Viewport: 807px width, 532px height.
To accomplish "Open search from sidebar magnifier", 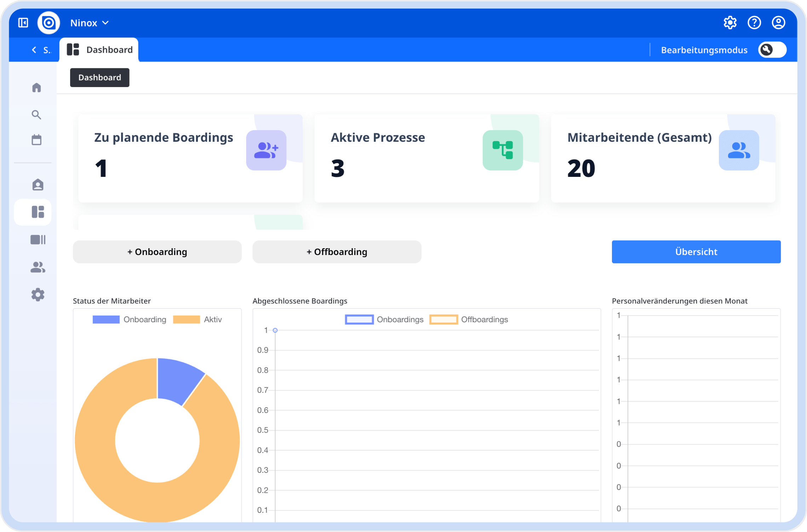I will pos(36,115).
